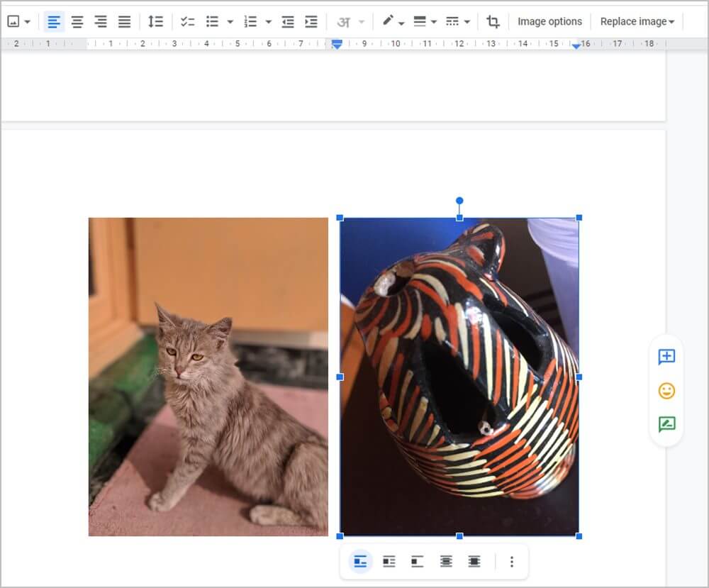The height and width of the screenshot is (588, 709).
Task: Click the rotation handle above the selected image
Action: (459, 201)
